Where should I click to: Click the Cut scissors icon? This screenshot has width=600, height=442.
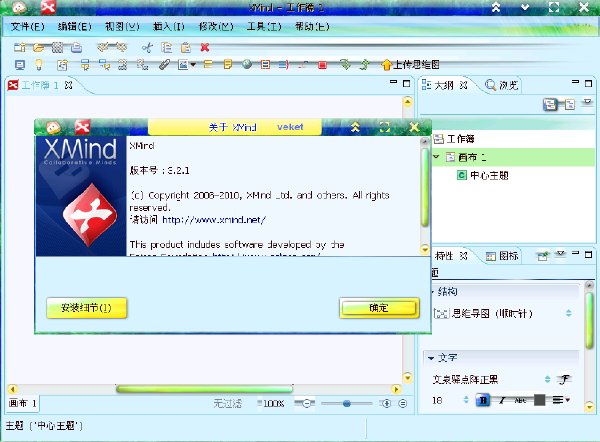point(147,47)
